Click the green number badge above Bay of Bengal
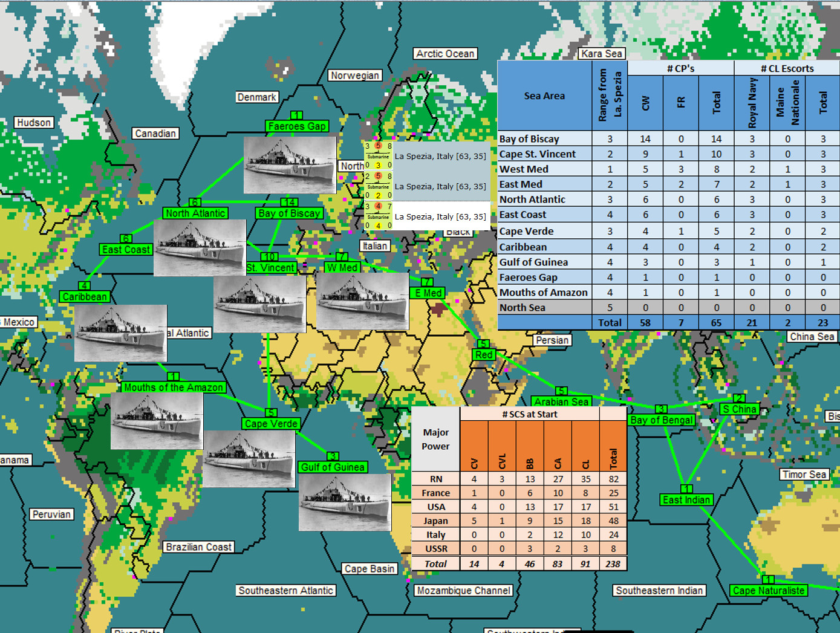 point(662,409)
